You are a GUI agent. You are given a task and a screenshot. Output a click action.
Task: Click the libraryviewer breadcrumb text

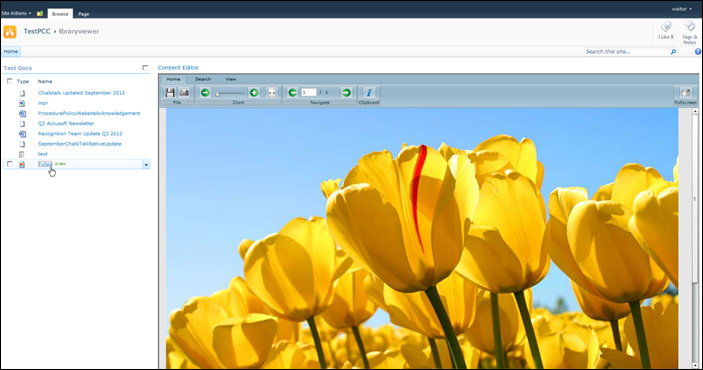coord(79,31)
